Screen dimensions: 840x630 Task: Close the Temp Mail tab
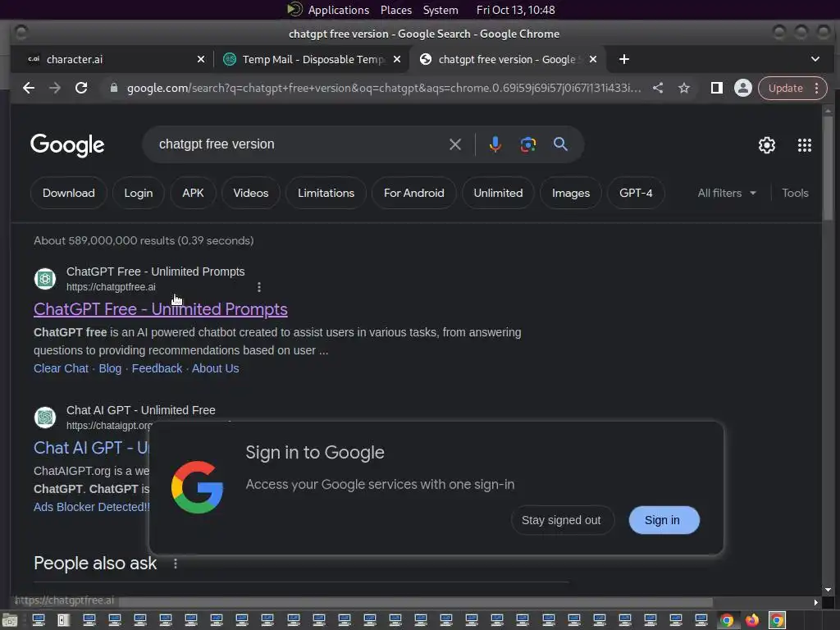click(397, 59)
